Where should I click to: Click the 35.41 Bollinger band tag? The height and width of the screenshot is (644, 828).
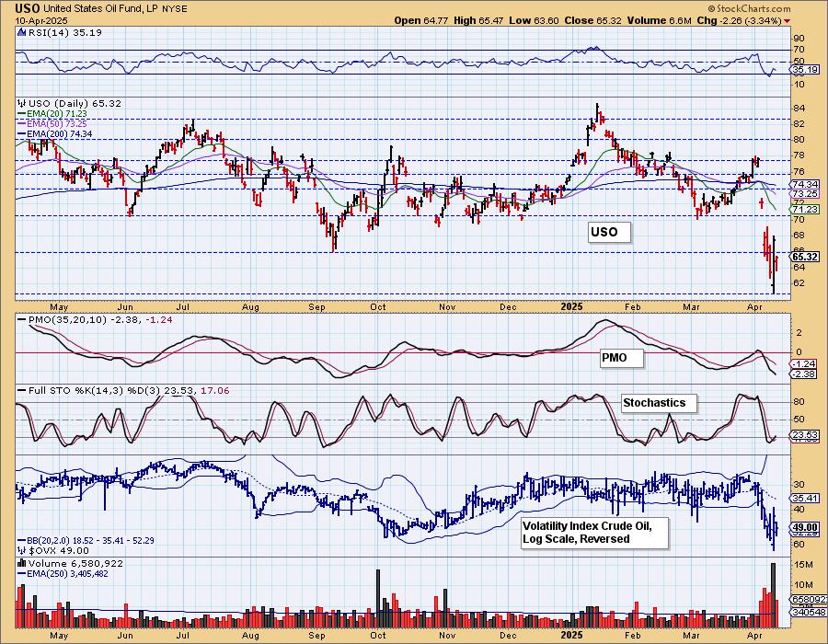click(806, 498)
